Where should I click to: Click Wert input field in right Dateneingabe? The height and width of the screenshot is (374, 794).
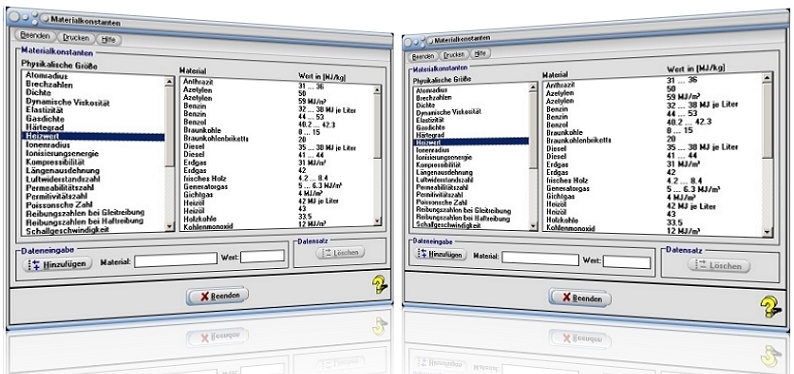(x=627, y=262)
